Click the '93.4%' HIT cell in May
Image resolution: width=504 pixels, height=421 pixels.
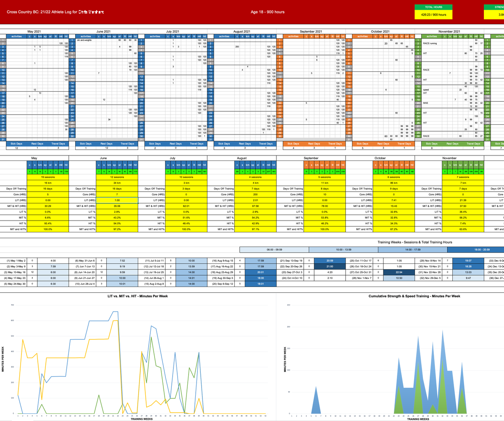coord(48,223)
